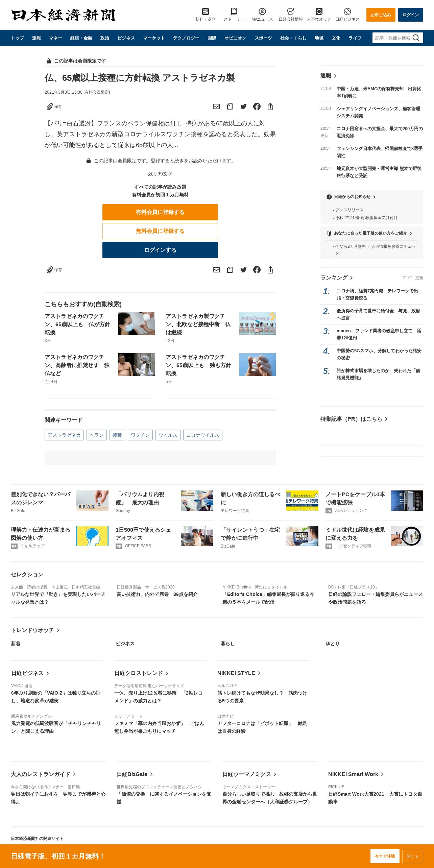Close the banner with 閉じる
The image size is (434, 868).
(x=413, y=856)
